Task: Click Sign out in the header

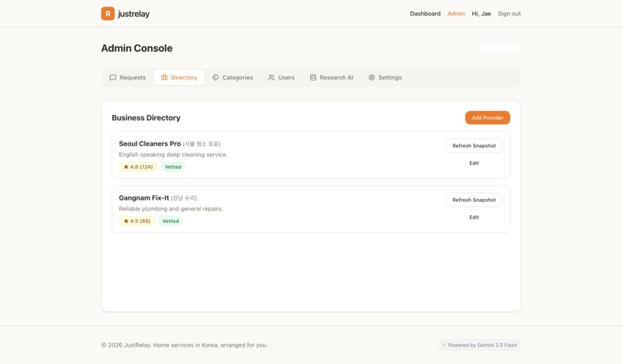Action: (509, 13)
